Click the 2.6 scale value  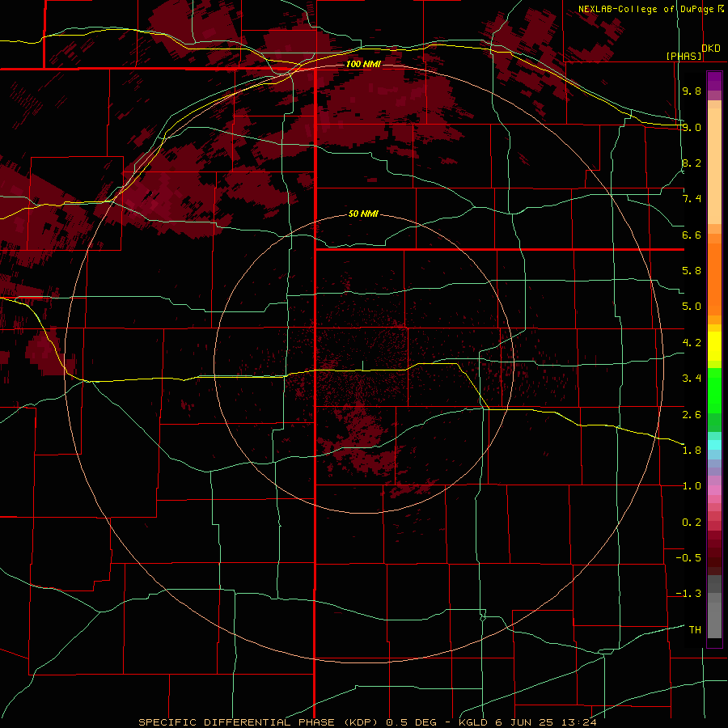(692, 415)
